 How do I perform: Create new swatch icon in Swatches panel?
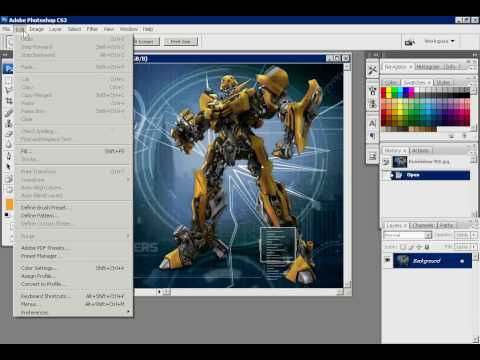coord(452,136)
